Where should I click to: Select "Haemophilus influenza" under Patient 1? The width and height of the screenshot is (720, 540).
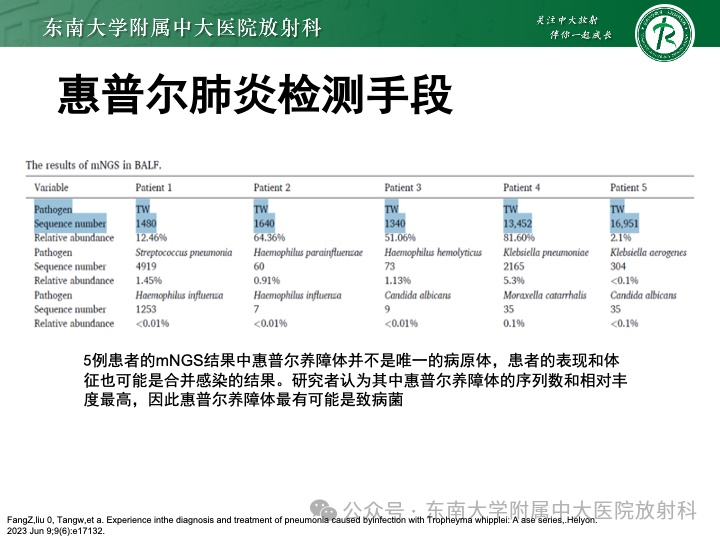pyautogui.click(x=180, y=295)
